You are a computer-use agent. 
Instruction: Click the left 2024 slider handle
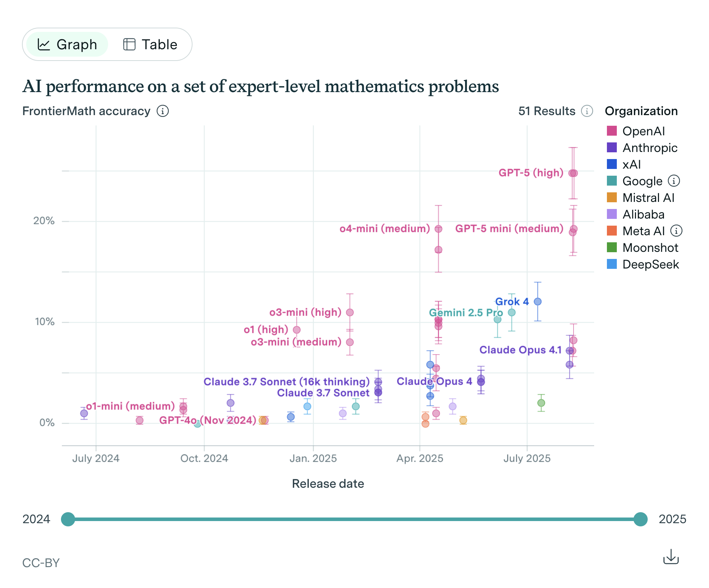tap(68, 519)
